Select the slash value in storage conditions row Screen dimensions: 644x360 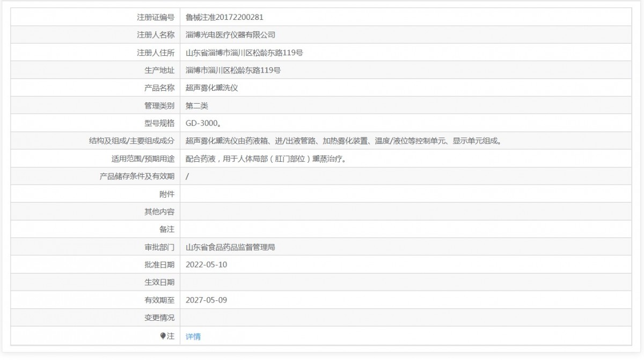(x=187, y=176)
